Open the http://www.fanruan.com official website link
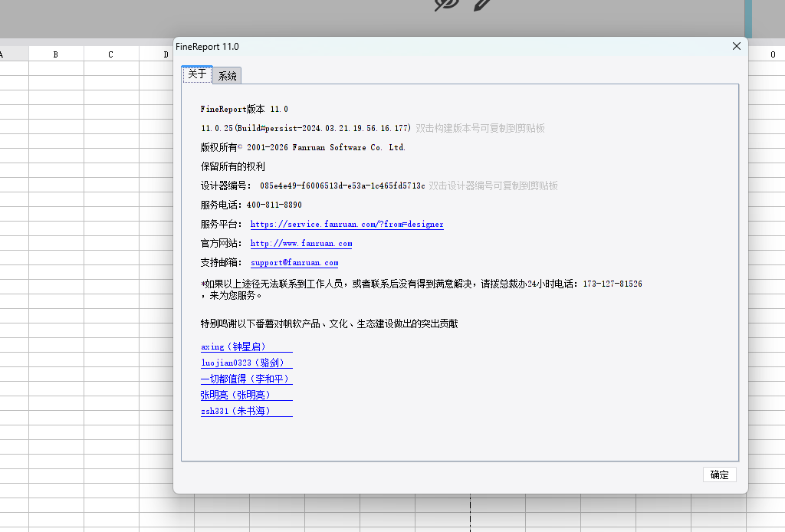 [x=301, y=243]
